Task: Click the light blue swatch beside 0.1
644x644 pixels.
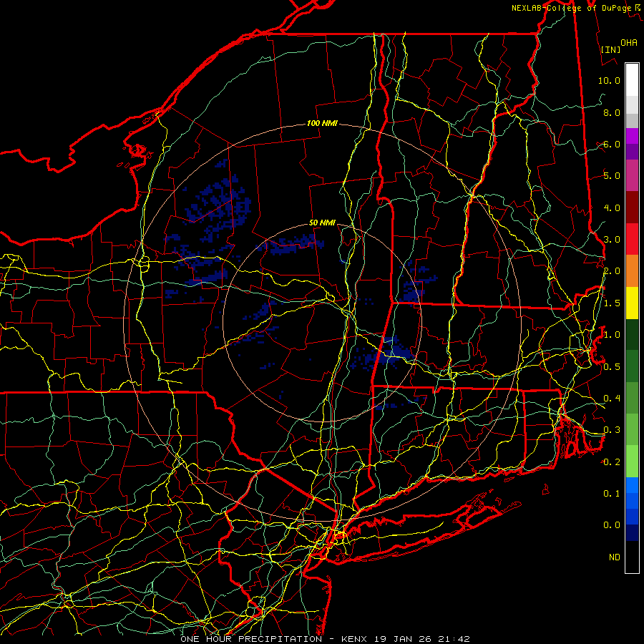Action: [x=632, y=485]
